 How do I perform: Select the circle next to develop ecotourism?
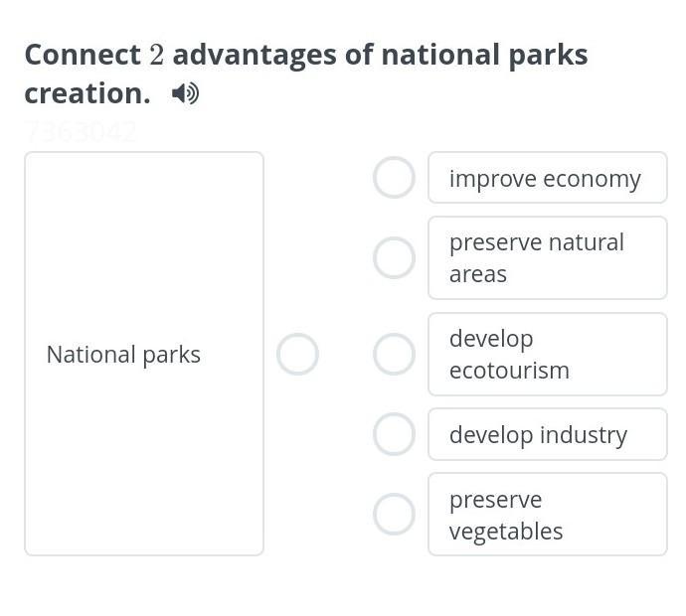pos(394,354)
